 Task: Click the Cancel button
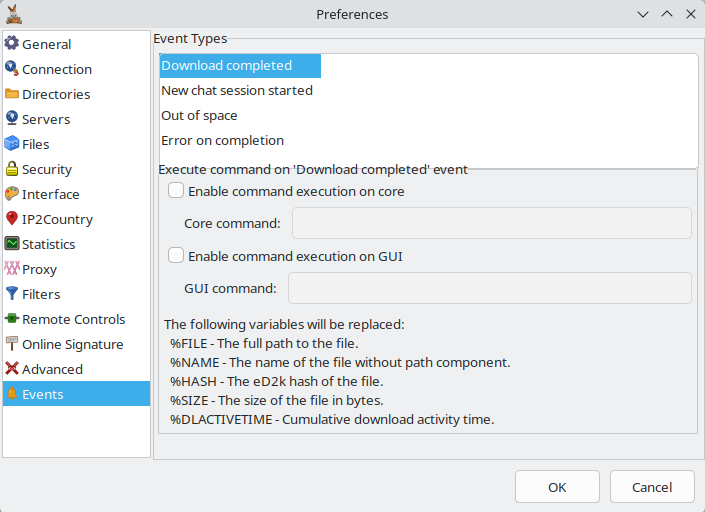652,487
